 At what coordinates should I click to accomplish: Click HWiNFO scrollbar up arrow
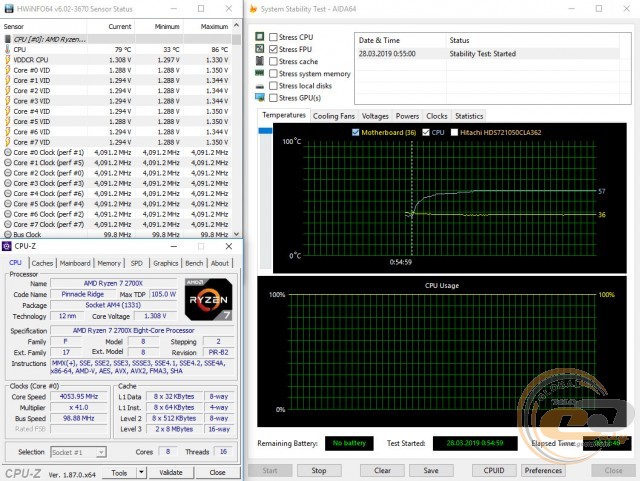tap(236, 25)
